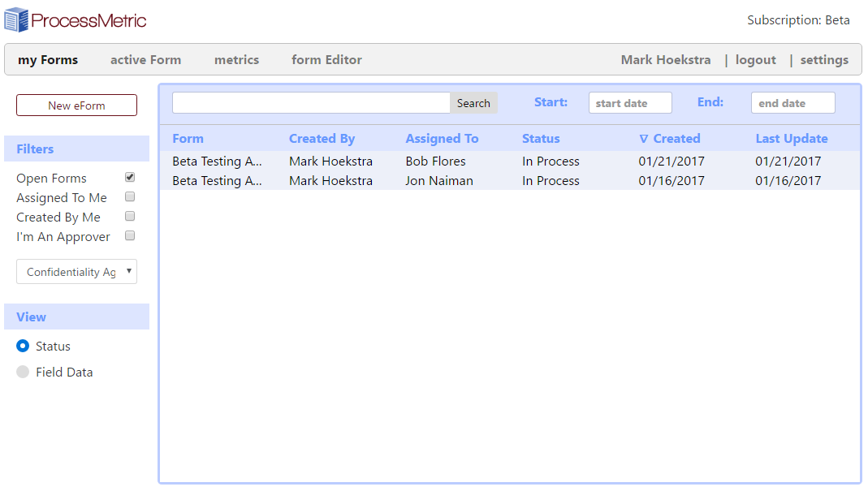Screen dimensions: 868x491
Task: Click the New eForm button
Action: (76, 105)
